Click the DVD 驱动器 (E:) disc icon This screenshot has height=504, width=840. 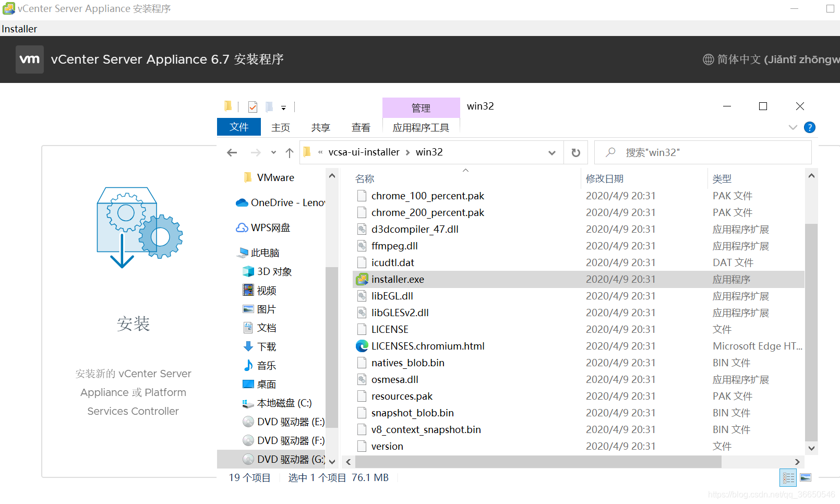click(x=248, y=422)
